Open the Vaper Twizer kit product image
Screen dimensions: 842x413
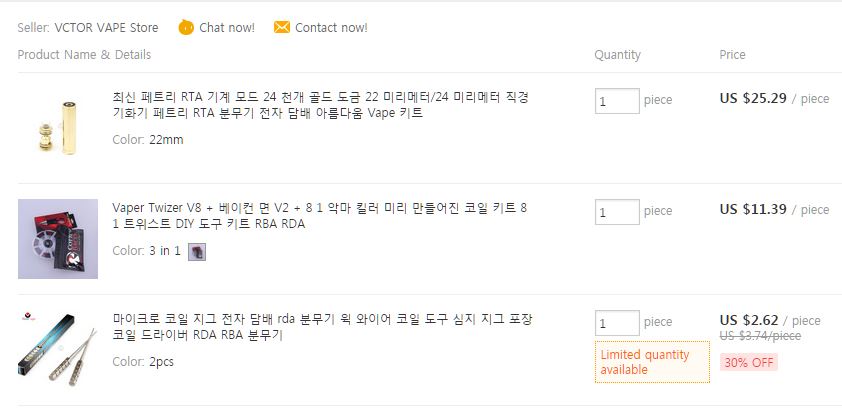coord(58,239)
